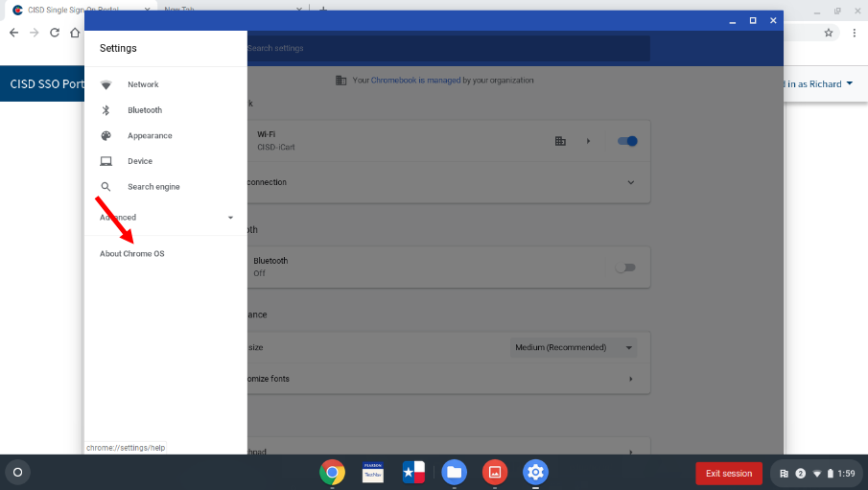Screen dimensions: 868x490
Task: Select Appearance in Settings sidebar
Action: pyautogui.click(x=150, y=136)
